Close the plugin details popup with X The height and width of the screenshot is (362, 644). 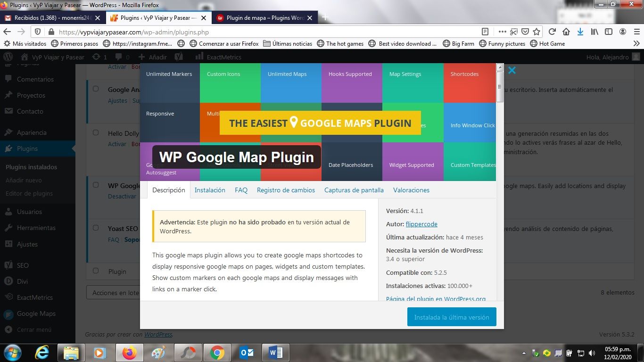(x=512, y=71)
